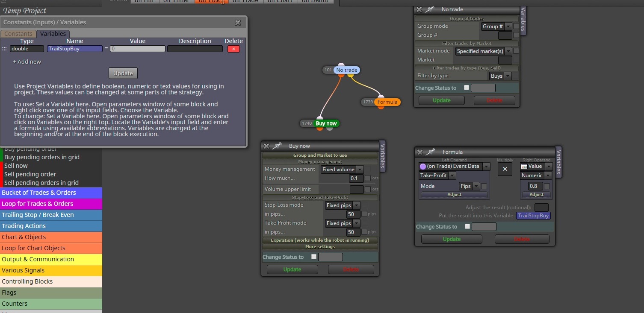The height and width of the screenshot is (313, 644).
Task: Switch to the Constants tab
Action: coord(18,34)
